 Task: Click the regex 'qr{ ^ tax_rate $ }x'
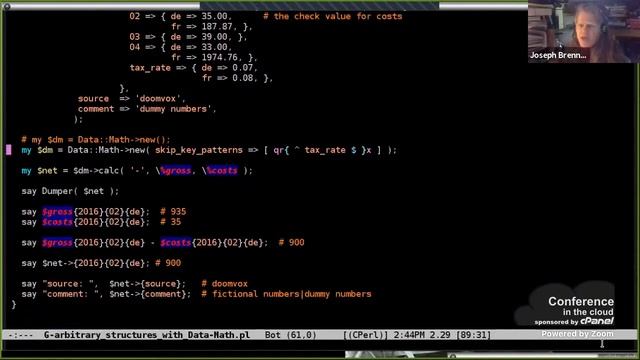point(322,150)
